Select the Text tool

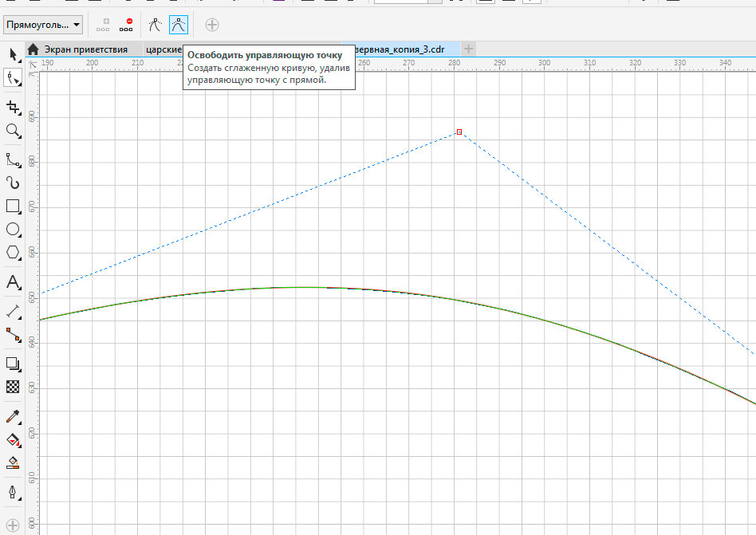(13, 282)
